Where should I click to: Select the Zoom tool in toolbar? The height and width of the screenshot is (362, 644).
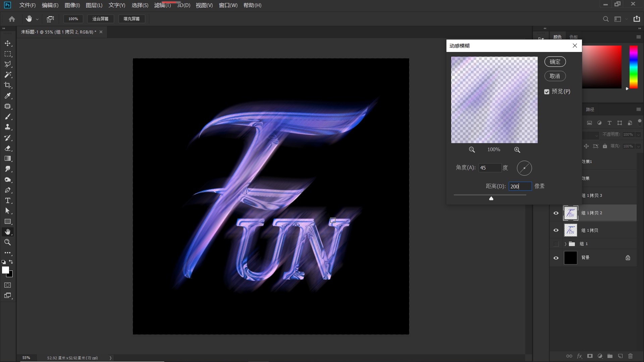pyautogui.click(x=7, y=242)
